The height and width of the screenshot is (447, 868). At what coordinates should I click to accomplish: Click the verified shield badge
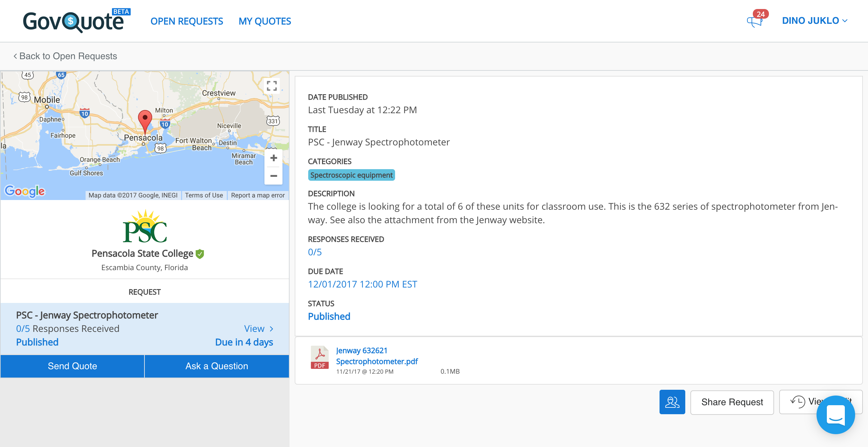coord(200,254)
